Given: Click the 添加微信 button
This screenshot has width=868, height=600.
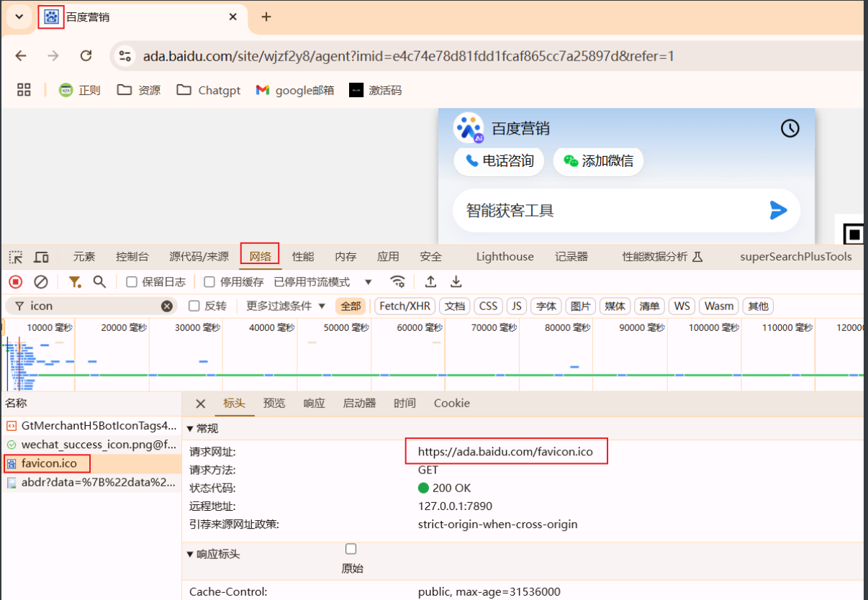Looking at the screenshot, I should [x=598, y=161].
